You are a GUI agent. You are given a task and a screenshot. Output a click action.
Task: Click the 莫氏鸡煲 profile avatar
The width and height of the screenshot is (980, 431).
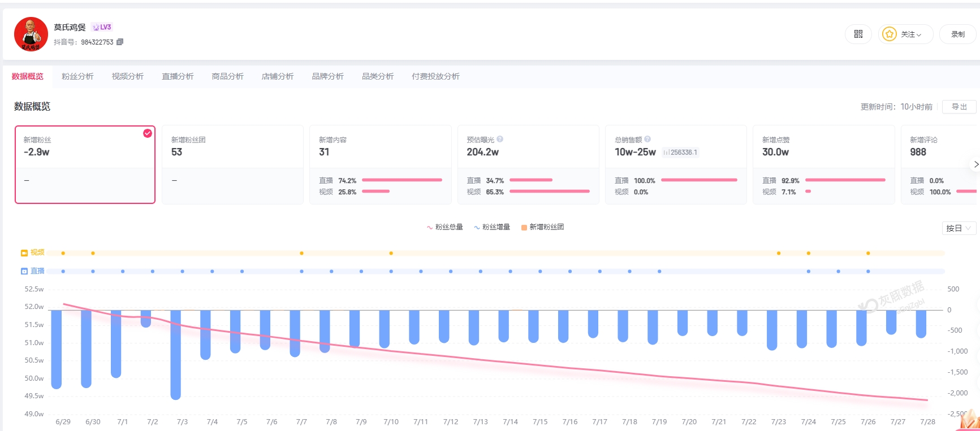pos(31,34)
